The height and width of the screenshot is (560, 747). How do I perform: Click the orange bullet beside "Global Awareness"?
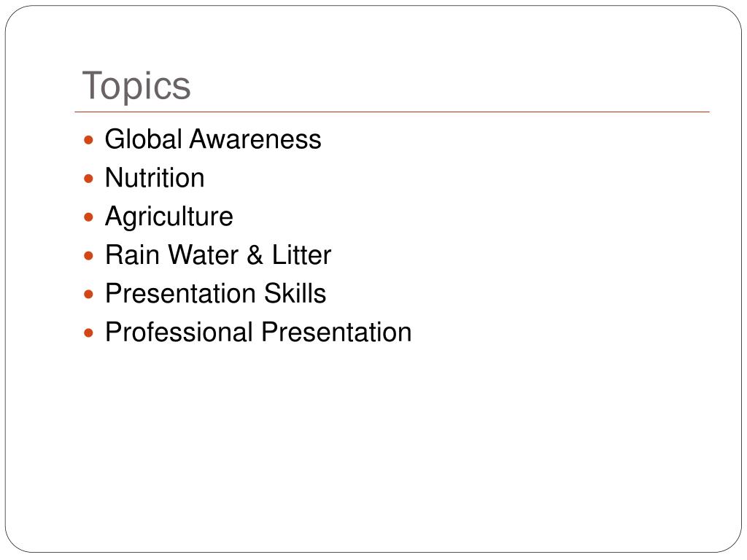(88, 140)
